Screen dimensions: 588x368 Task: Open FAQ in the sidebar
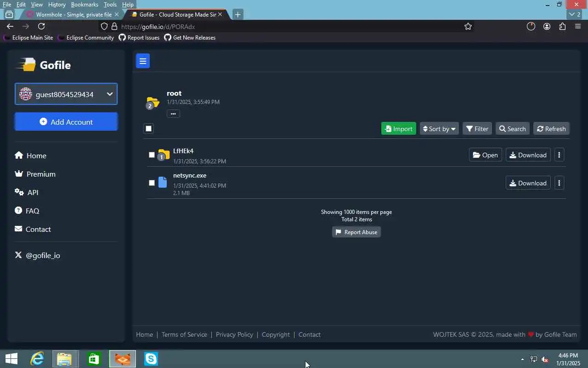27,211
